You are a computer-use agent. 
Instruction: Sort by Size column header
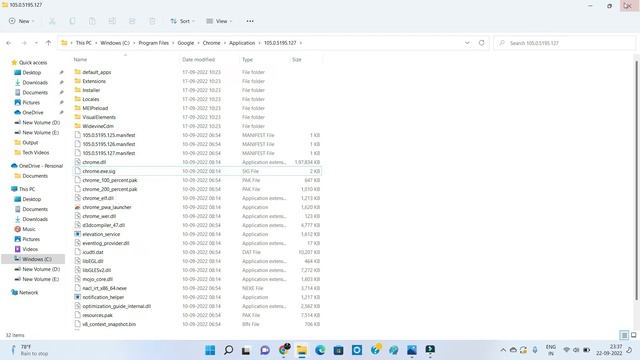(297, 60)
